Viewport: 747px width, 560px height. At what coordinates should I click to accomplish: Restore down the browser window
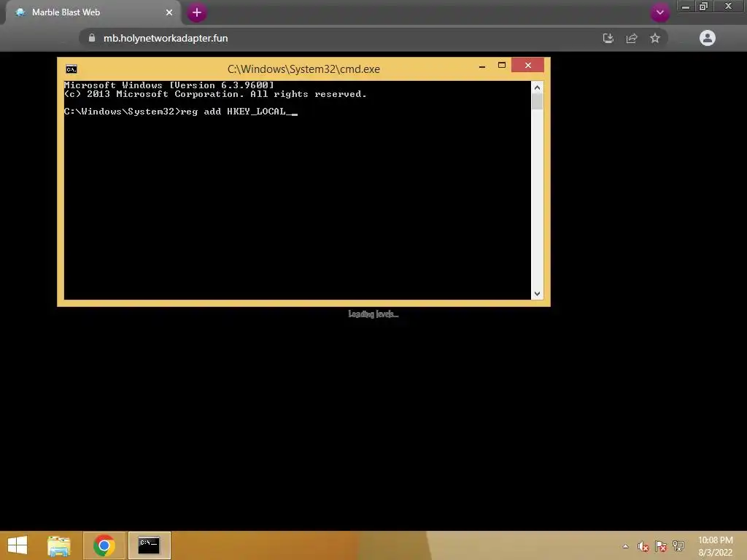pyautogui.click(x=704, y=7)
